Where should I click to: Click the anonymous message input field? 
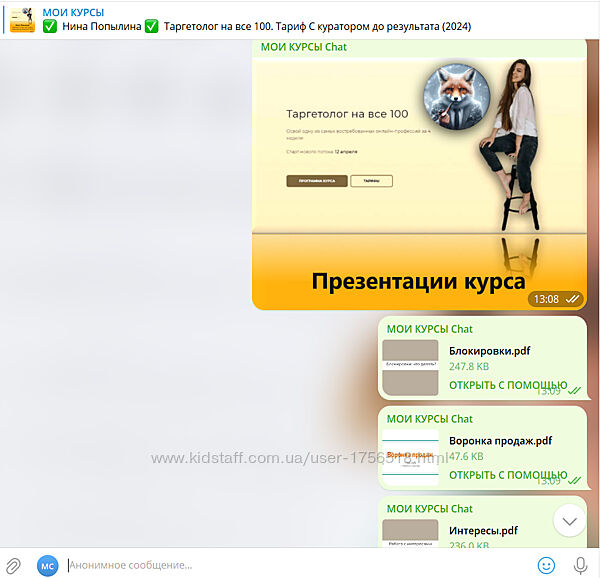(290, 565)
